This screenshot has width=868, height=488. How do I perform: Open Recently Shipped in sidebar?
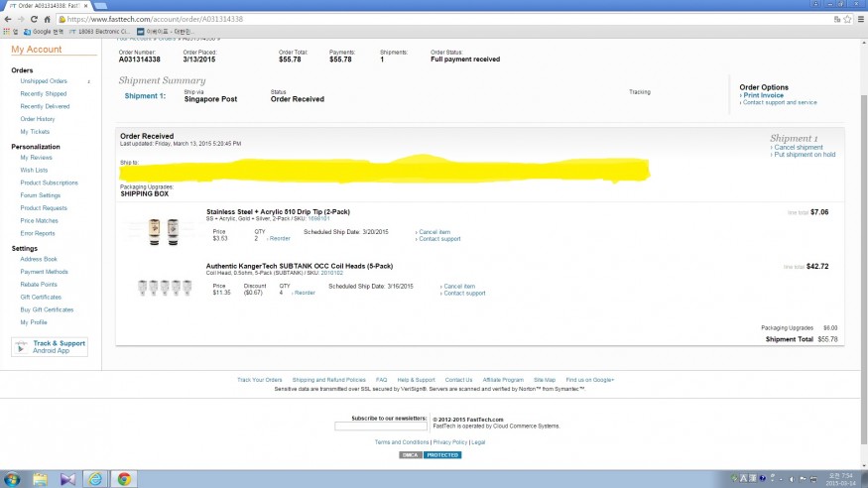(44, 94)
